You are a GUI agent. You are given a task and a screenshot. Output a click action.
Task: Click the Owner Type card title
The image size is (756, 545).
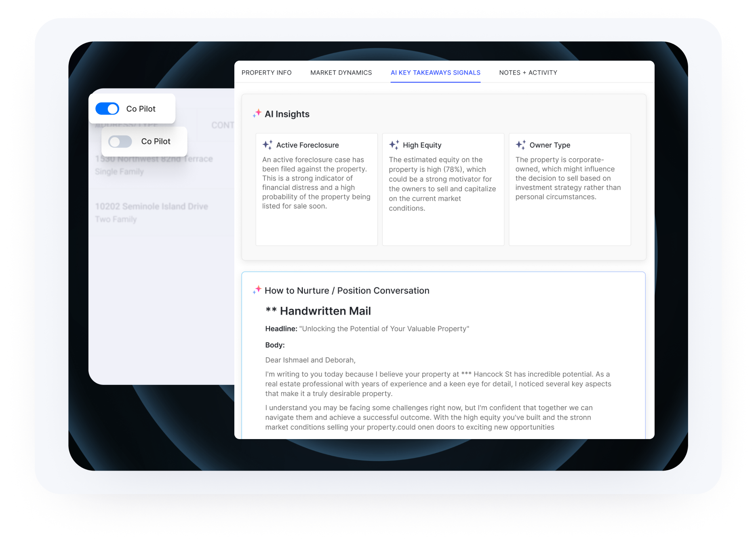pyautogui.click(x=550, y=145)
